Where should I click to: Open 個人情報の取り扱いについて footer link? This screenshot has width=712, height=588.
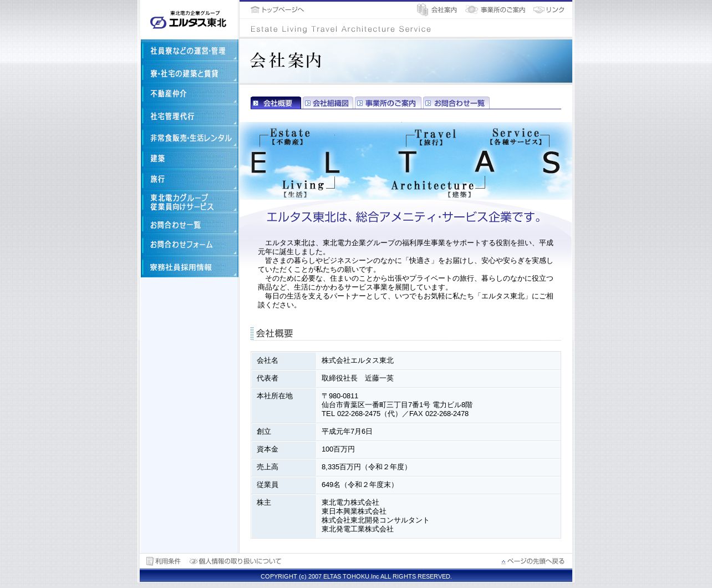[x=240, y=561]
